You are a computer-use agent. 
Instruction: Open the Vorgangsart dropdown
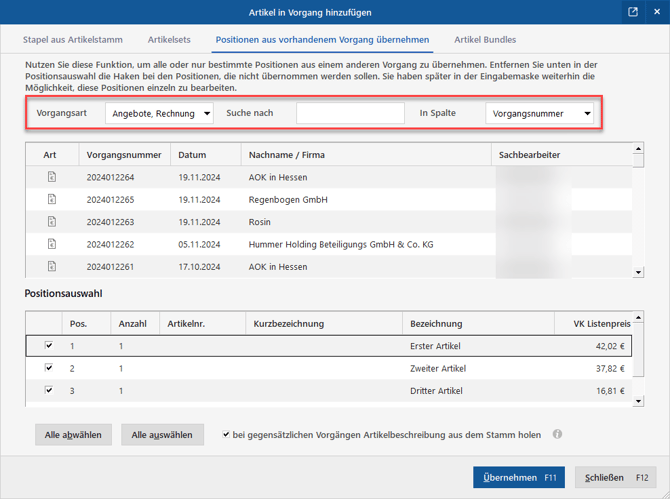tap(159, 113)
